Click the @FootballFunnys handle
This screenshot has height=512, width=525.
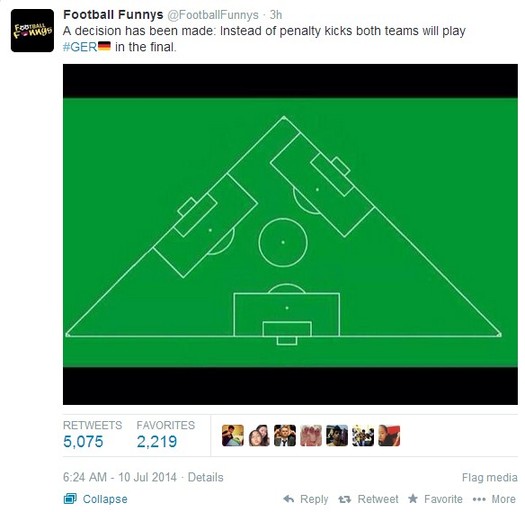(x=213, y=15)
